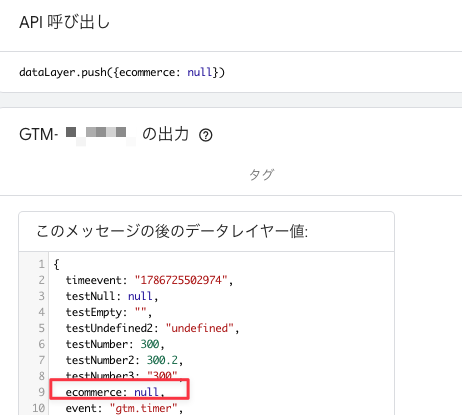Open the タグ tab label
This screenshot has width=462, height=415.
(262, 175)
